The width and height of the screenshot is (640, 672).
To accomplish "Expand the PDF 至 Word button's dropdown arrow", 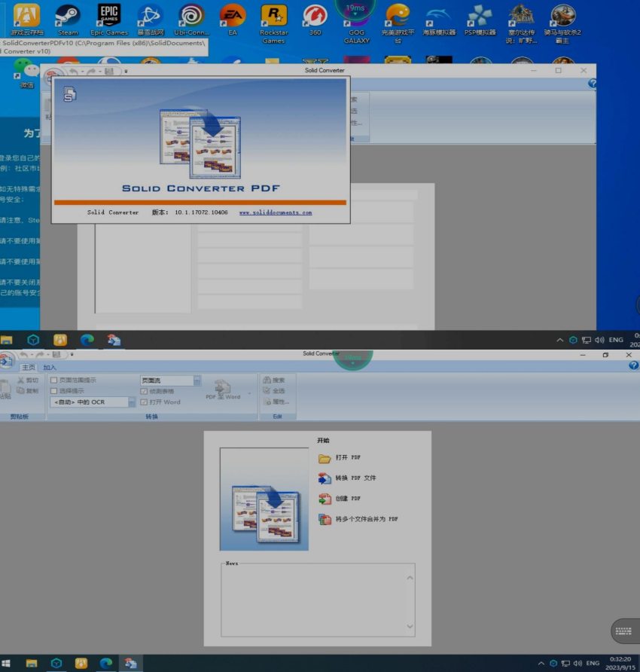I will point(249,393).
